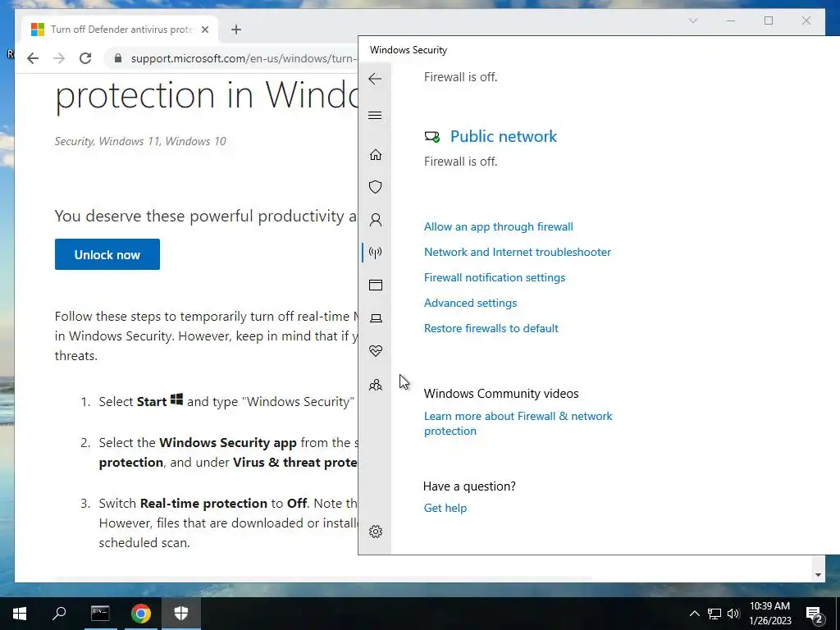Screen dimensions: 840x630
Task: Select Firewall & network protection sidebar icon
Action: [x=376, y=253]
